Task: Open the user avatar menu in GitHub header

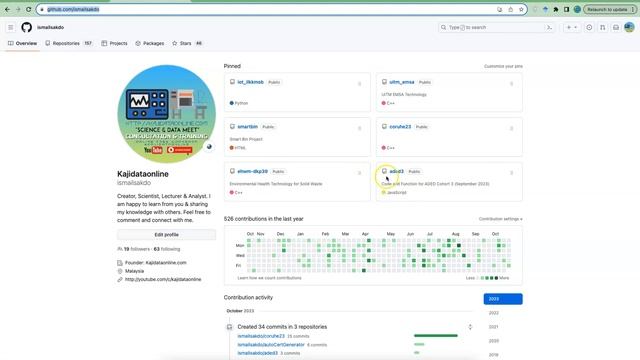Action: point(629,27)
